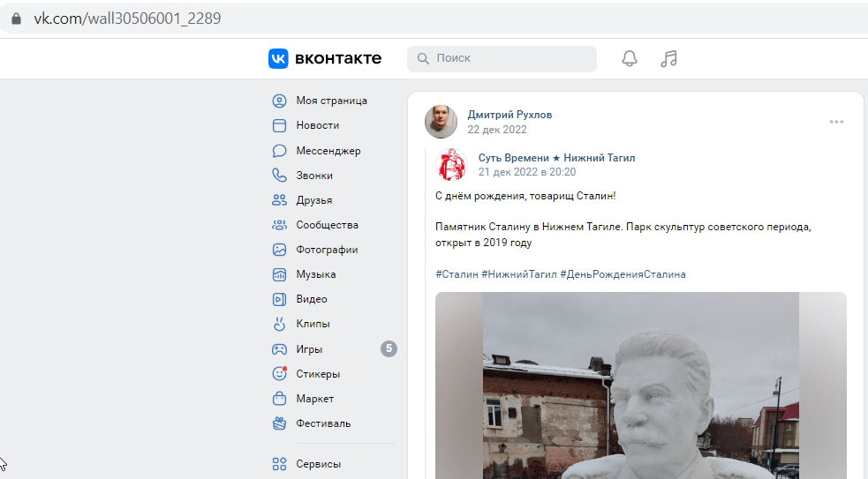
Task: Click text 'С днём рождения, товарищ Сталин!'
Action: [x=525, y=196]
